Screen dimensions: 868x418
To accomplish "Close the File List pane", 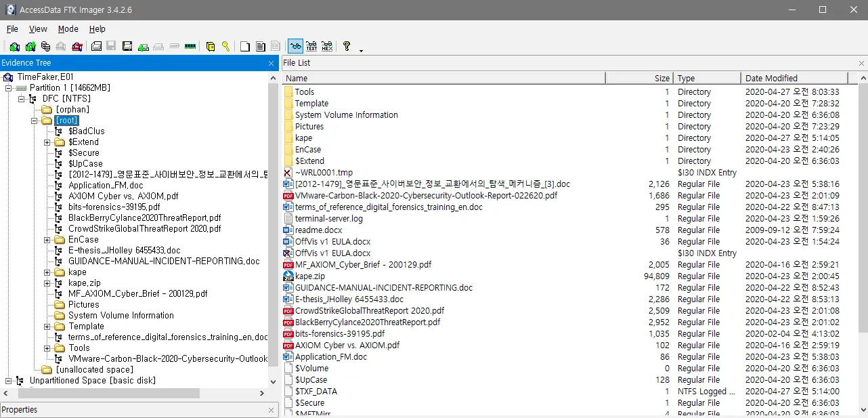I will pyautogui.click(x=861, y=63).
